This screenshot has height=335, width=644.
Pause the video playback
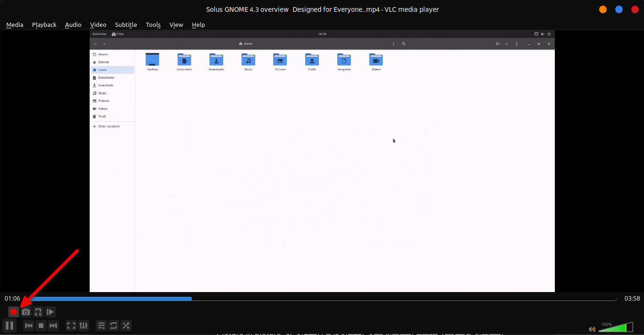[x=9, y=325]
